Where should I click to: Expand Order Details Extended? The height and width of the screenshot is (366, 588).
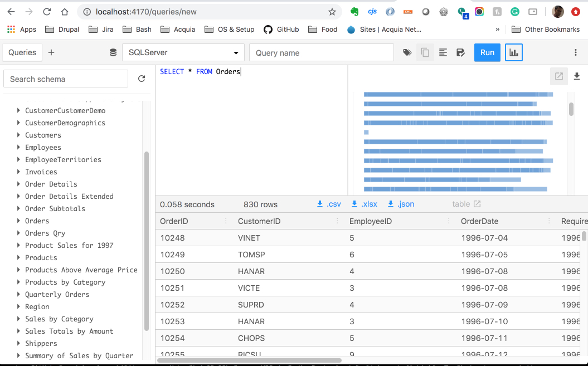(x=18, y=196)
